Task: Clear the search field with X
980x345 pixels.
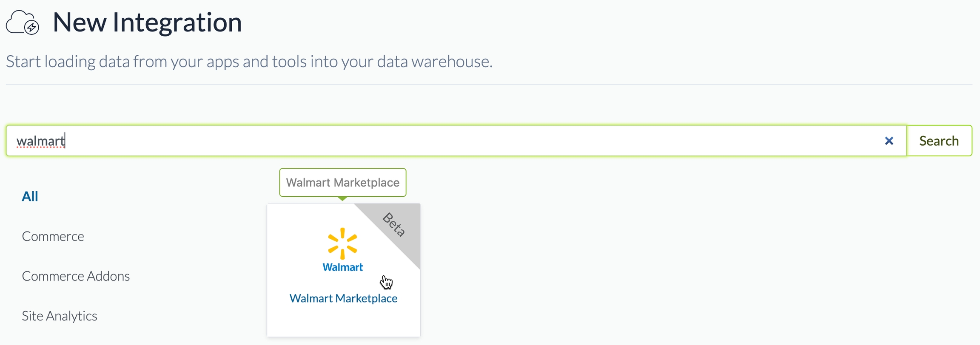Action: click(x=889, y=141)
